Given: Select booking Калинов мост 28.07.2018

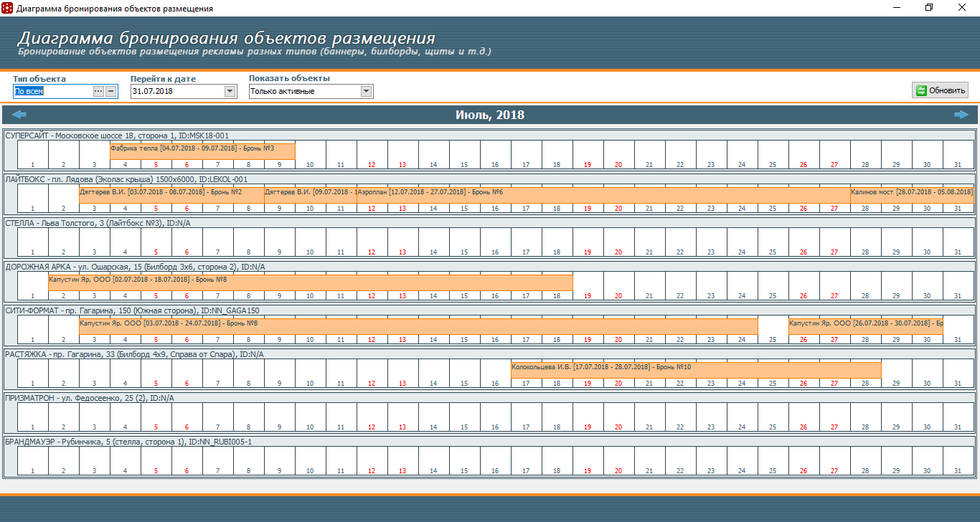Looking at the screenshot, I should [912, 195].
